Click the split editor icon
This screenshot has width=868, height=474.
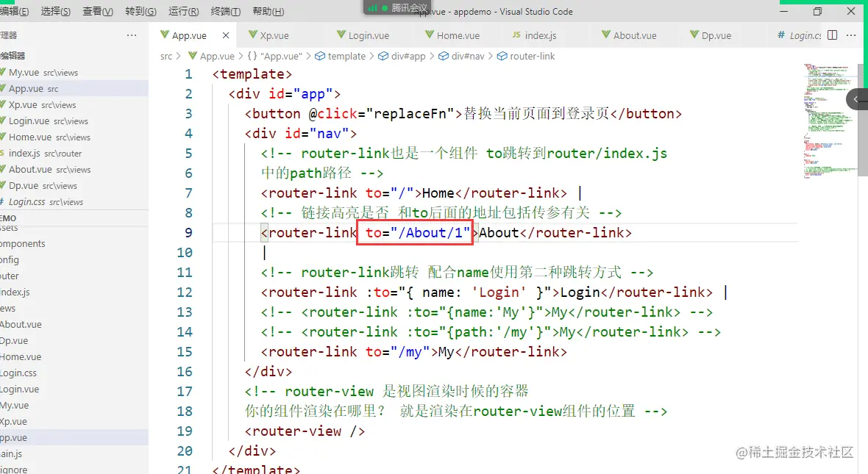pyautogui.click(x=832, y=35)
